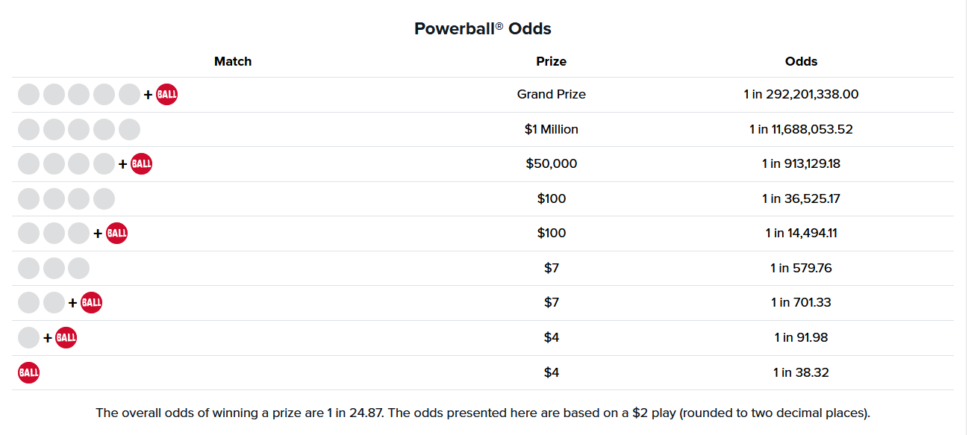The image size is (980, 435).
Task: Select Powerball icon in the 1 in 91.98 row
Action: click(x=66, y=338)
